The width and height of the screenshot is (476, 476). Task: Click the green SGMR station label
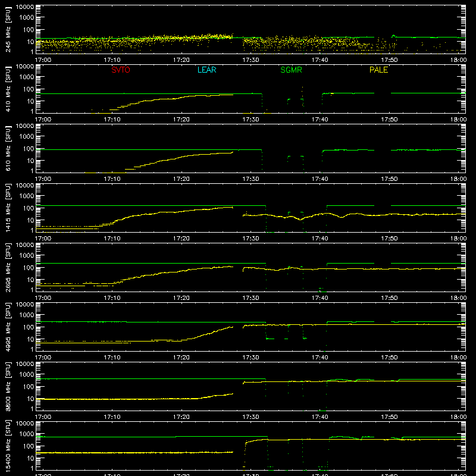point(291,70)
